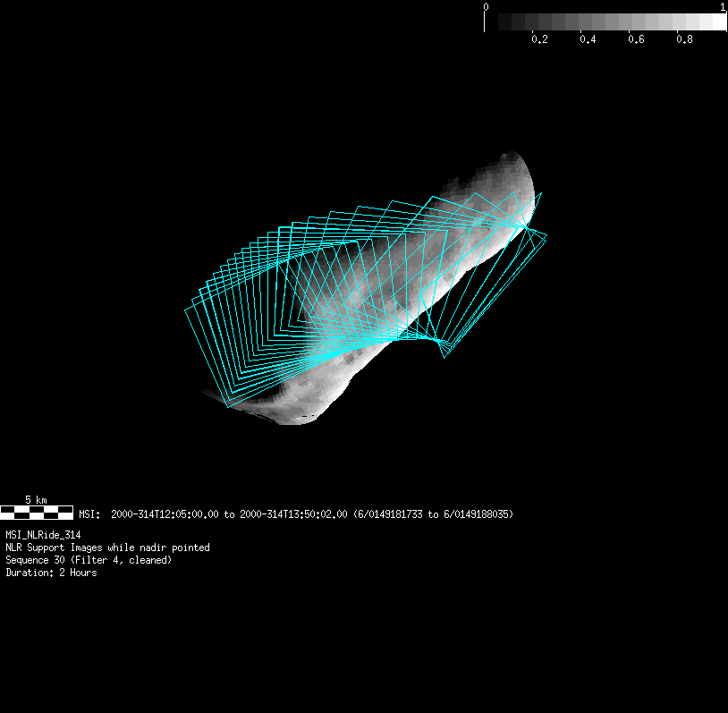Image resolution: width=728 pixels, height=713 pixels.
Task: Click the 0.6 label under the color bar
Action: [636, 39]
